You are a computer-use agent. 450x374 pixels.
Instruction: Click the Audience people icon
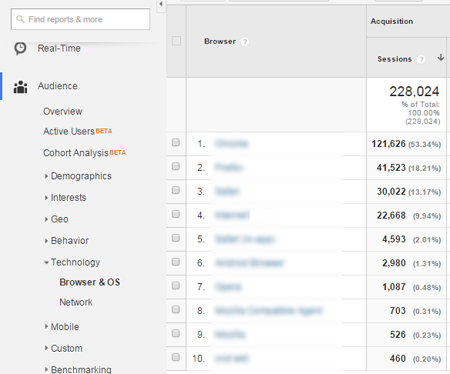point(20,87)
